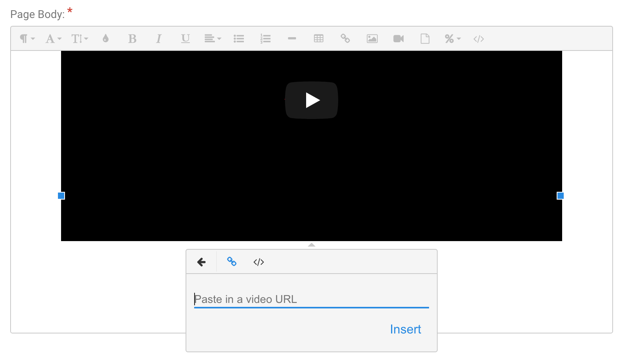Toggle bold formatting
The image size is (624, 364).
[132, 39]
